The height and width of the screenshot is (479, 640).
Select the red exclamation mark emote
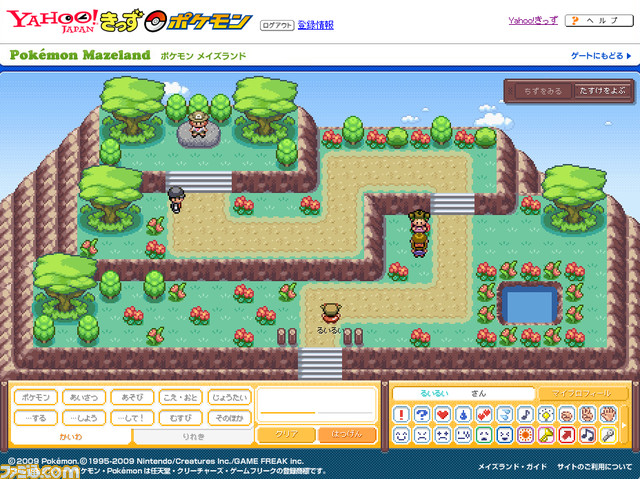coord(401,415)
